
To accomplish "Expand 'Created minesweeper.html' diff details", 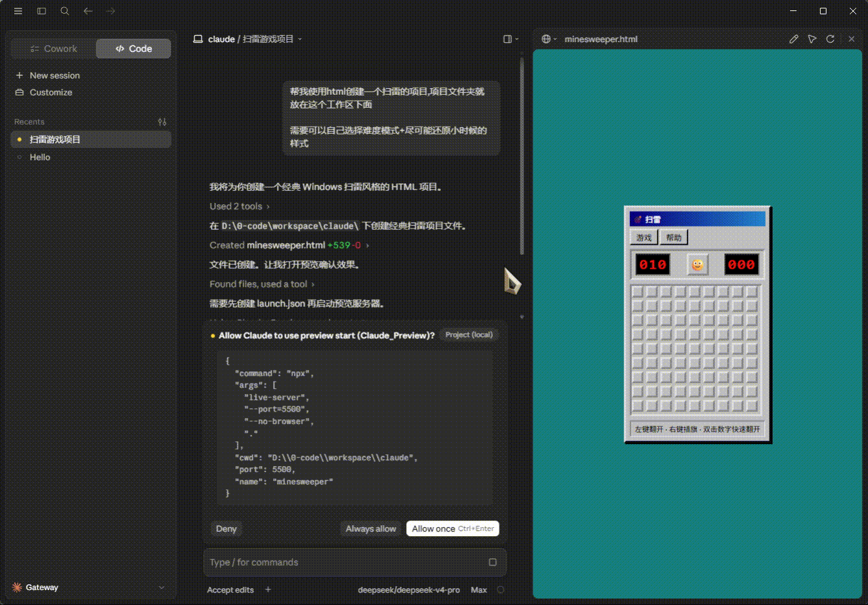I will coord(289,245).
